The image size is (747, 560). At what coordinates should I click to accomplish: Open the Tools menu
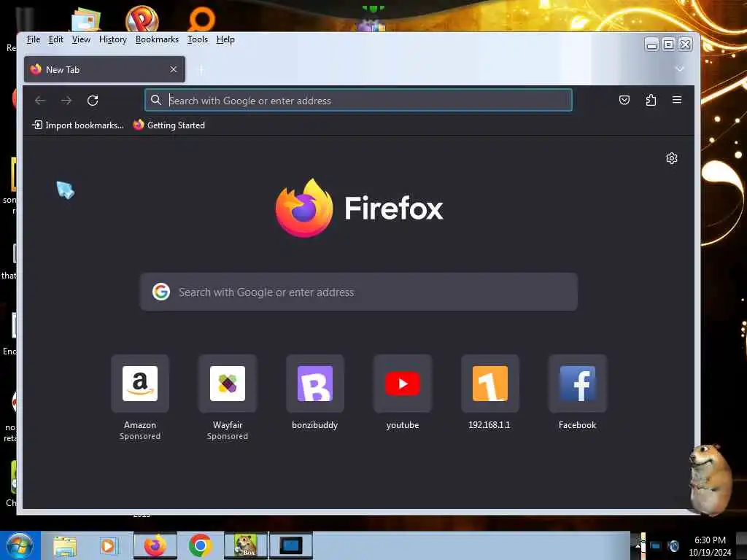click(x=197, y=39)
